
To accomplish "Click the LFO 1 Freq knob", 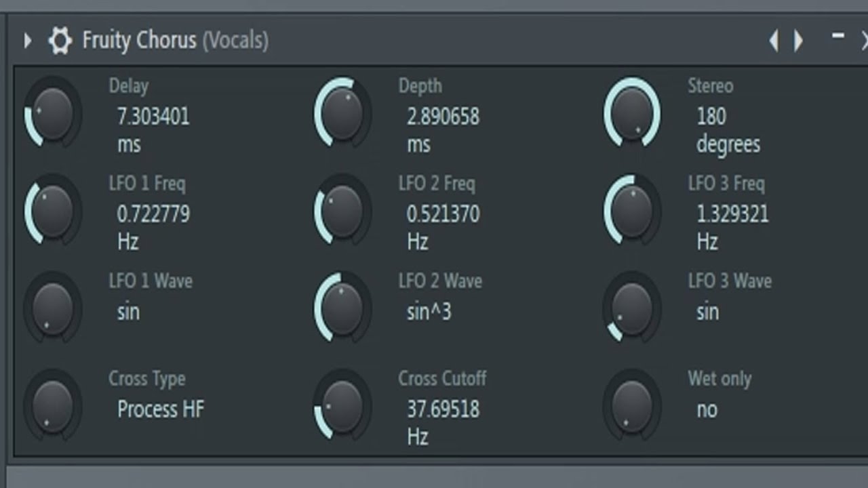I will pyautogui.click(x=52, y=211).
